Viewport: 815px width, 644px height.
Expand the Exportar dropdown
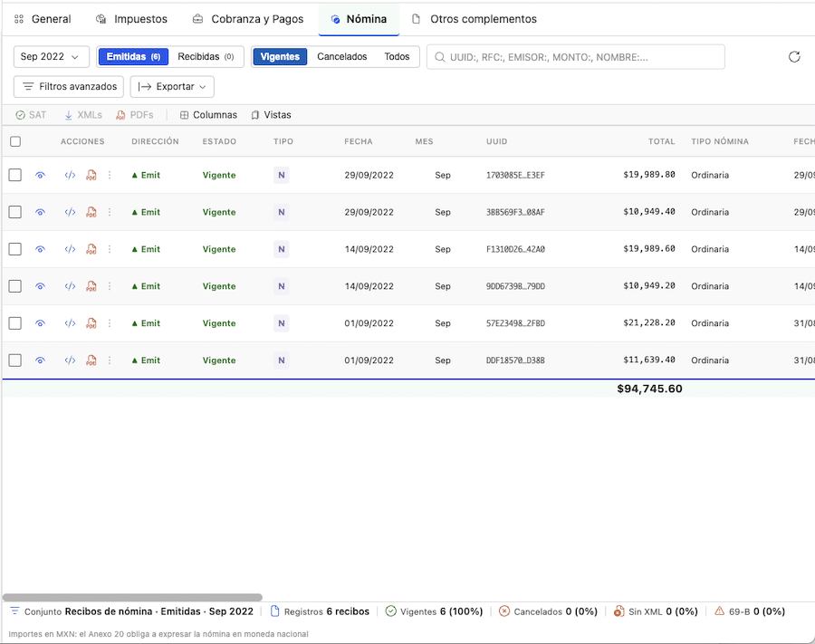172,86
